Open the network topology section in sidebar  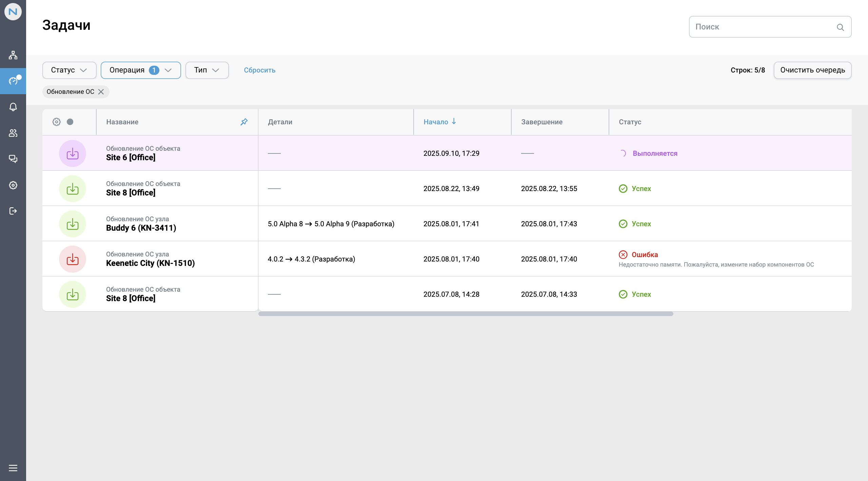coord(13,55)
